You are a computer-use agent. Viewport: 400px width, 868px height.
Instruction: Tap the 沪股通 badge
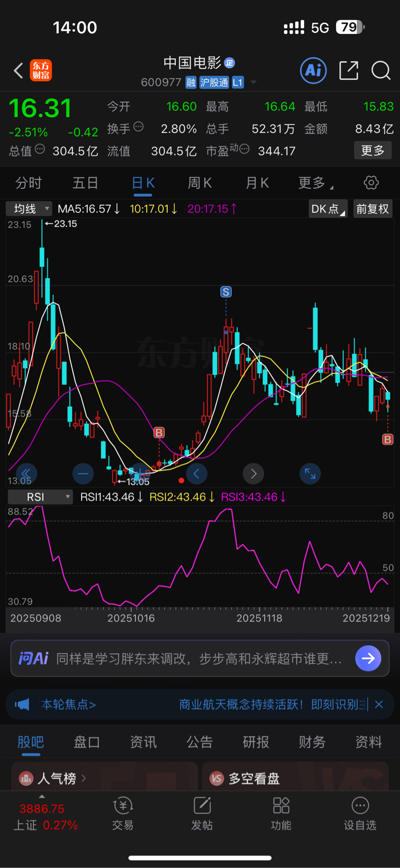click(214, 82)
